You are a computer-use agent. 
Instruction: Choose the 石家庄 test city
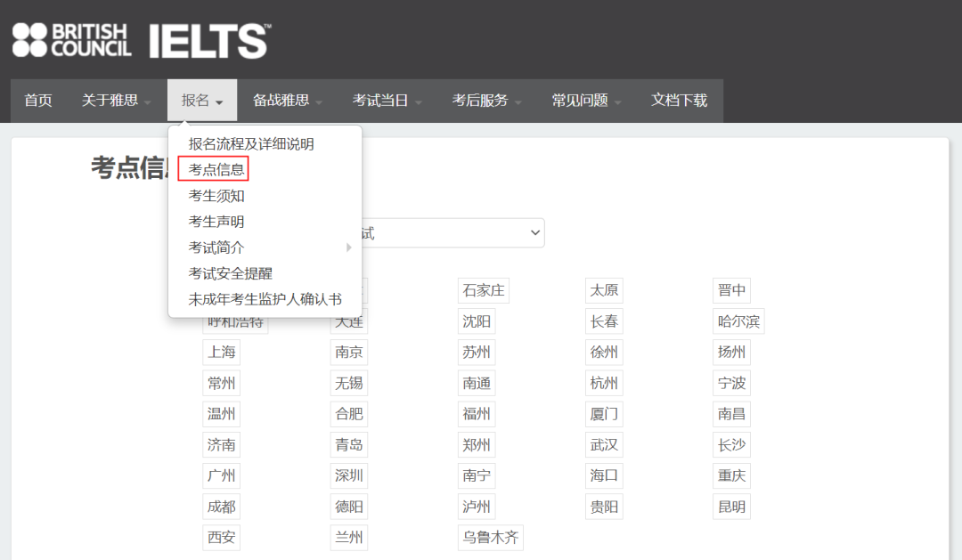(484, 290)
